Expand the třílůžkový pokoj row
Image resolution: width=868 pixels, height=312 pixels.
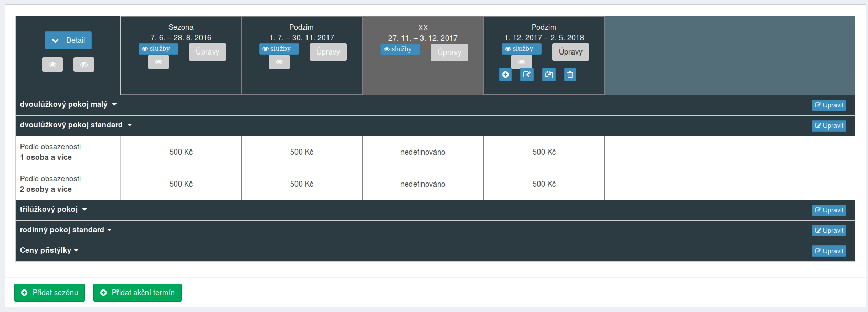pyautogui.click(x=53, y=210)
